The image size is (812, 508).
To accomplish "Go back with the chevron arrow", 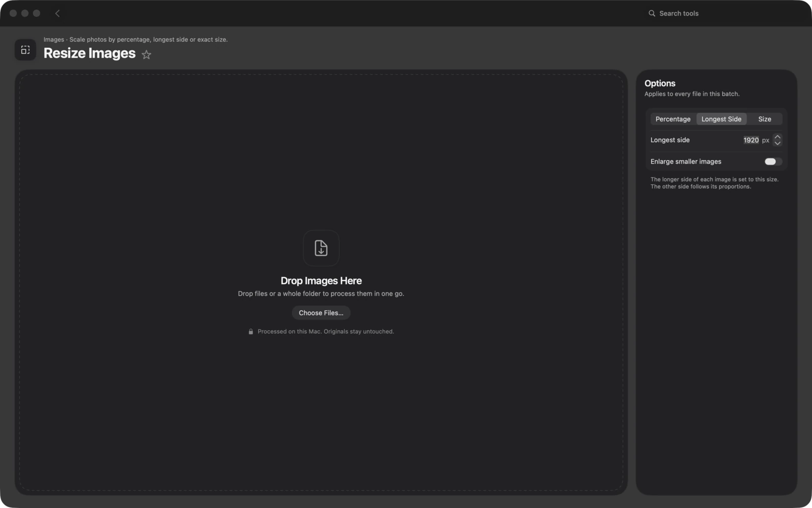I will (57, 13).
